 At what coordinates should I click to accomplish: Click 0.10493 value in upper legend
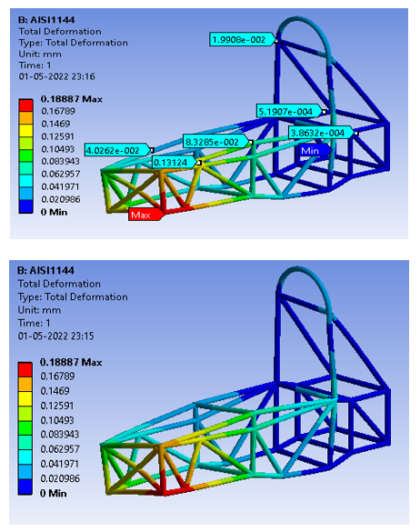coord(58,149)
